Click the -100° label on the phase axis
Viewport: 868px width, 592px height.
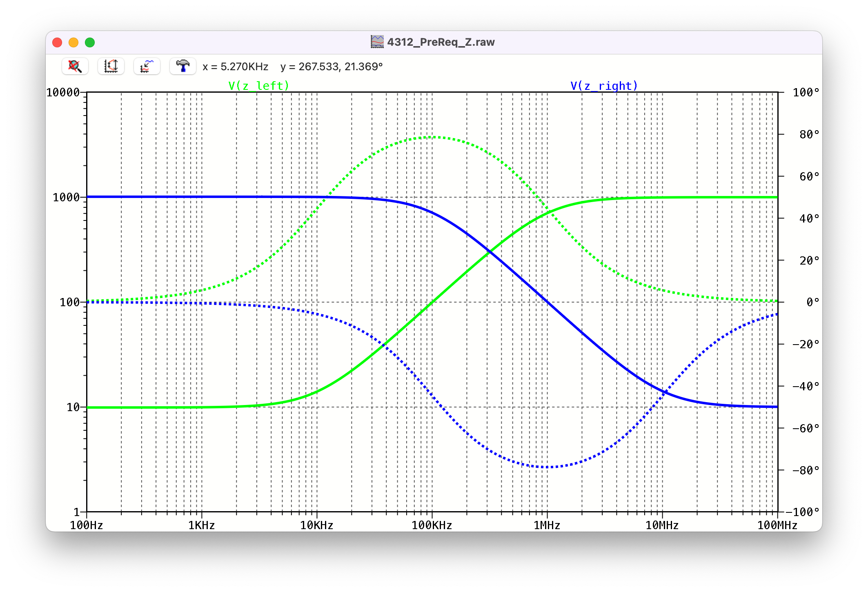click(x=803, y=512)
